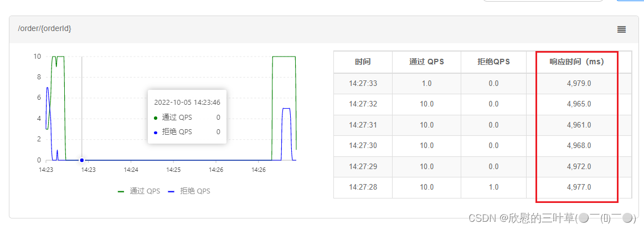Click the 时间 column header
The image size is (644, 229).
point(363,62)
